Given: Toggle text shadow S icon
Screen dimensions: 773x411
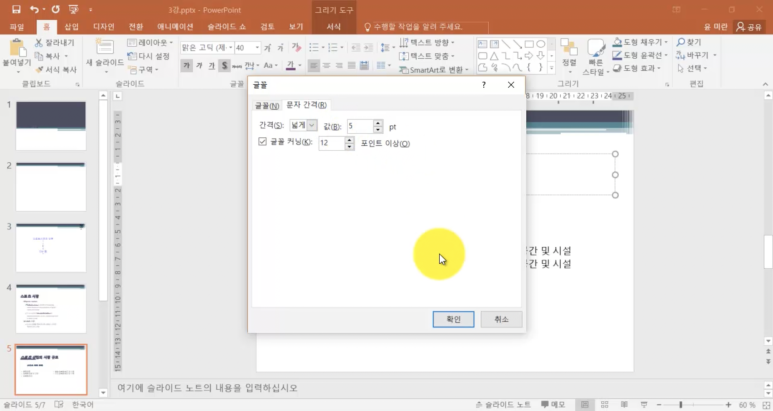Looking at the screenshot, I should [224, 66].
